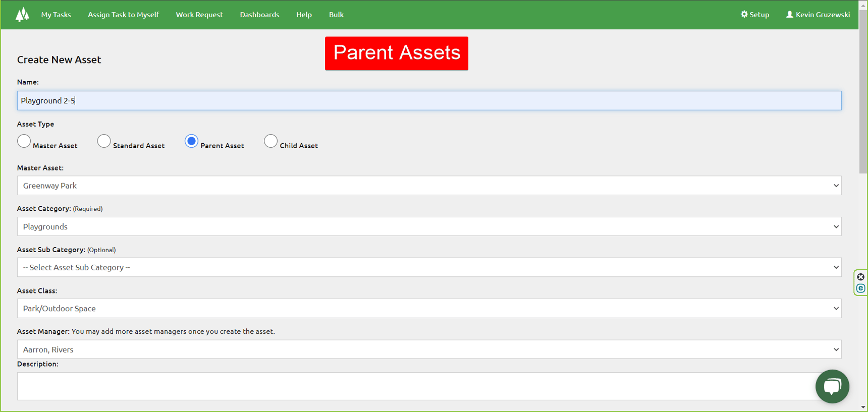Click the green e icon on the side widget
The image size is (868, 412).
click(x=861, y=288)
